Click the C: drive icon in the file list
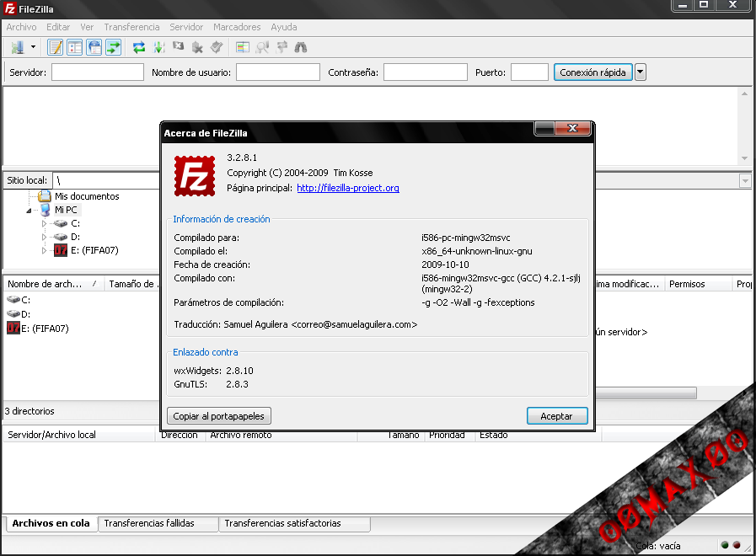756x556 pixels. tap(13, 300)
